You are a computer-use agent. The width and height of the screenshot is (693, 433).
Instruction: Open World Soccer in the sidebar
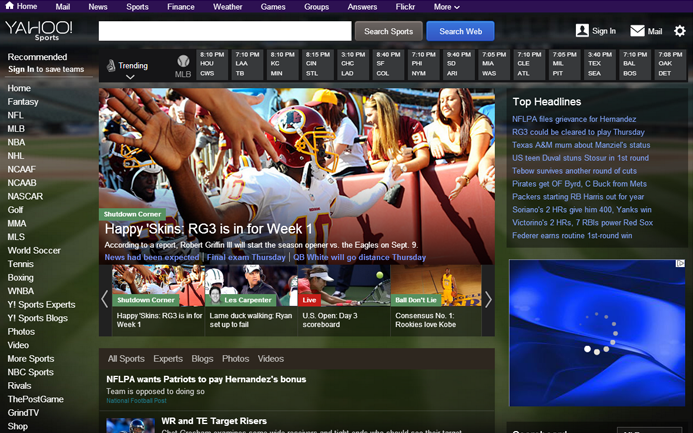(x=34, y=251)
